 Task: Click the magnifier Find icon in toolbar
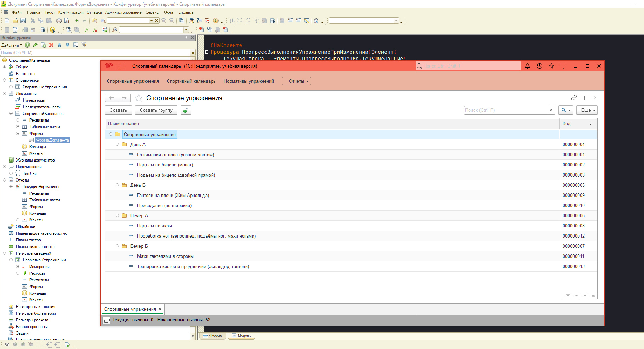click(x=103, y=21)
